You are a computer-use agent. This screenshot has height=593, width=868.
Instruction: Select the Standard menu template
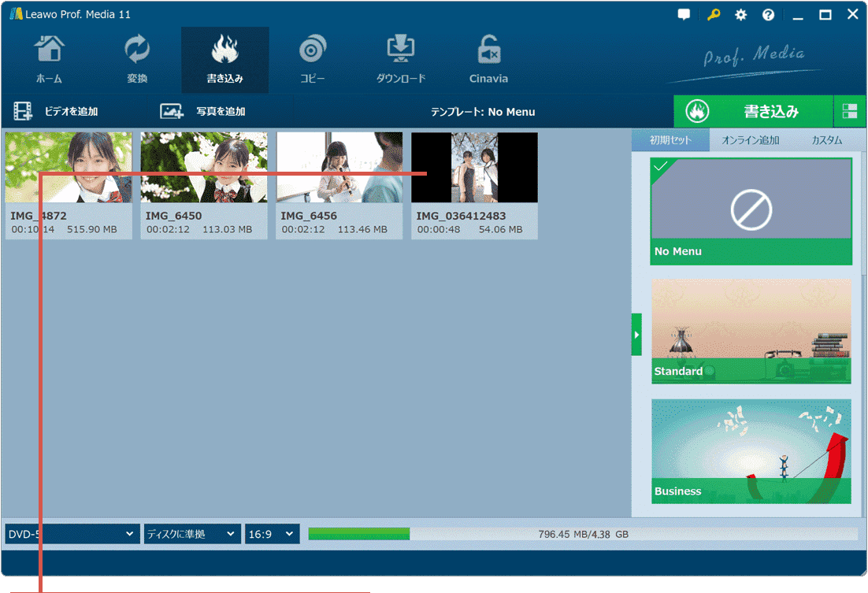pos(751,331)
